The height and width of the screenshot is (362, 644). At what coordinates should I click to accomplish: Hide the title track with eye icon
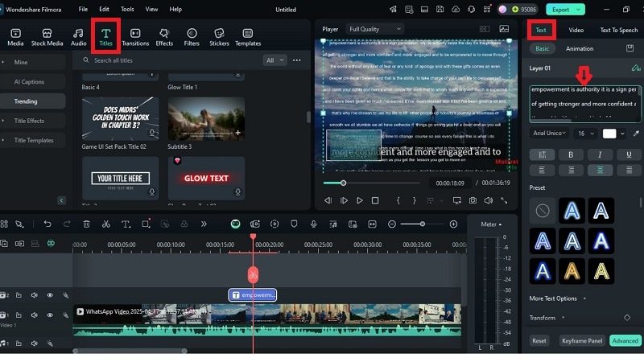[50, 295]
